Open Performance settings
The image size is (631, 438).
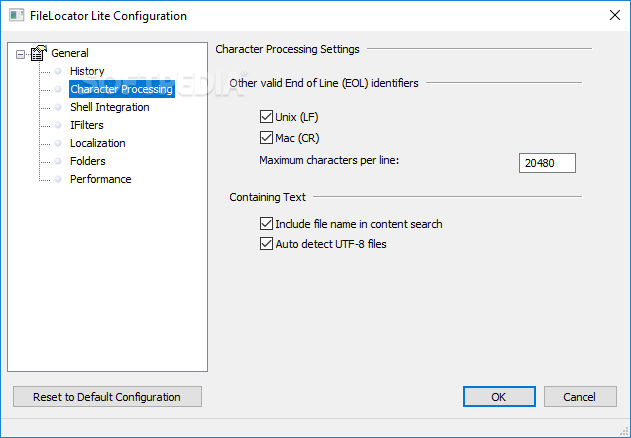(x=101, y=179)
